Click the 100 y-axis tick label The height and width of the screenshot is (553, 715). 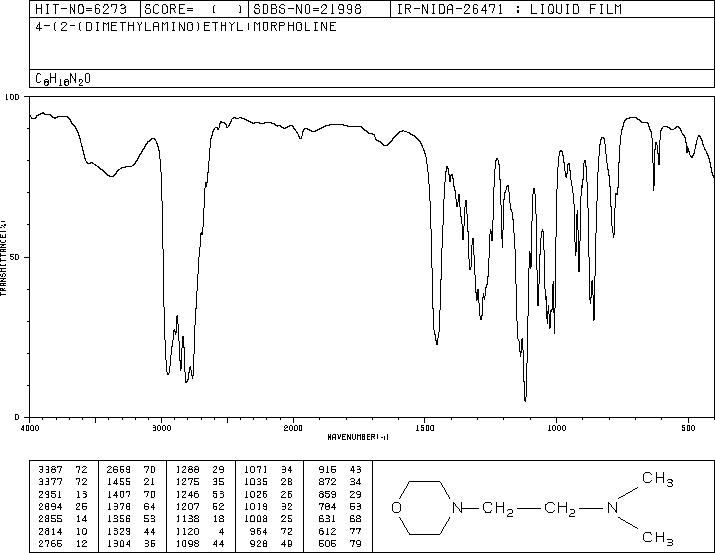[12, 97]
